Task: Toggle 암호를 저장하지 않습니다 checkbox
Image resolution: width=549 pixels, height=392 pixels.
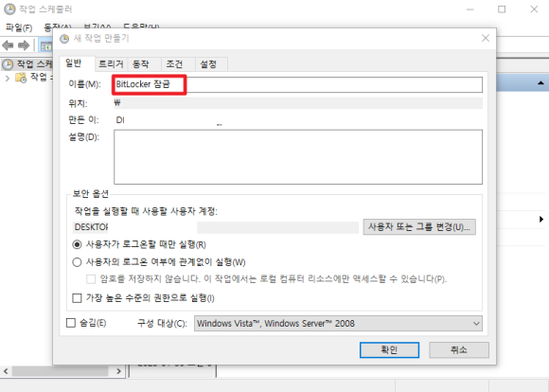Action: point(91,279)
